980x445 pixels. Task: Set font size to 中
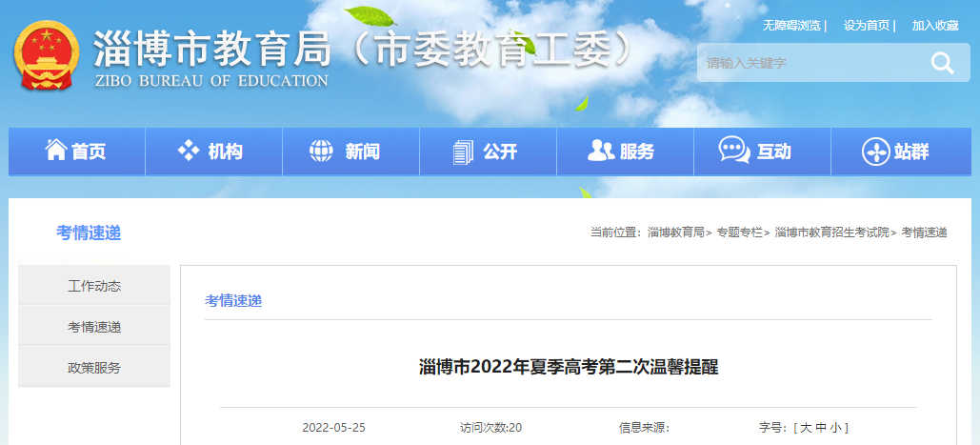[x=821, y=428]
